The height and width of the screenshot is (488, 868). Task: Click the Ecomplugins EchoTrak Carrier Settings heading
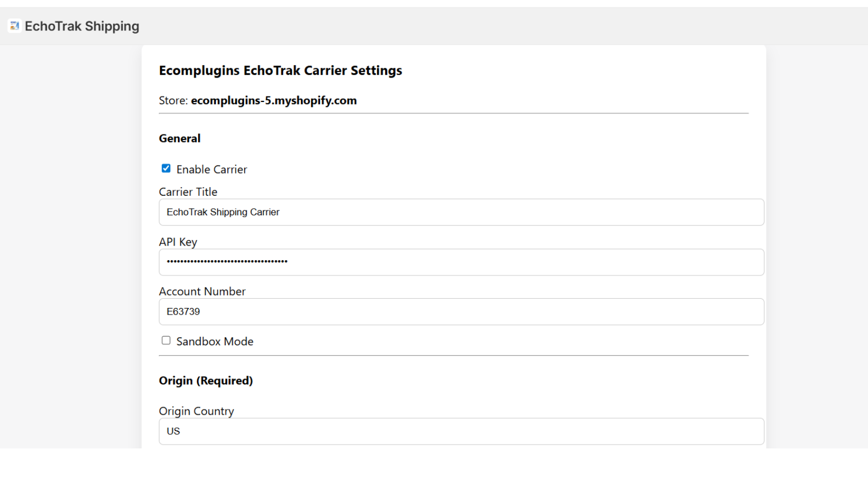pos(280,70)
